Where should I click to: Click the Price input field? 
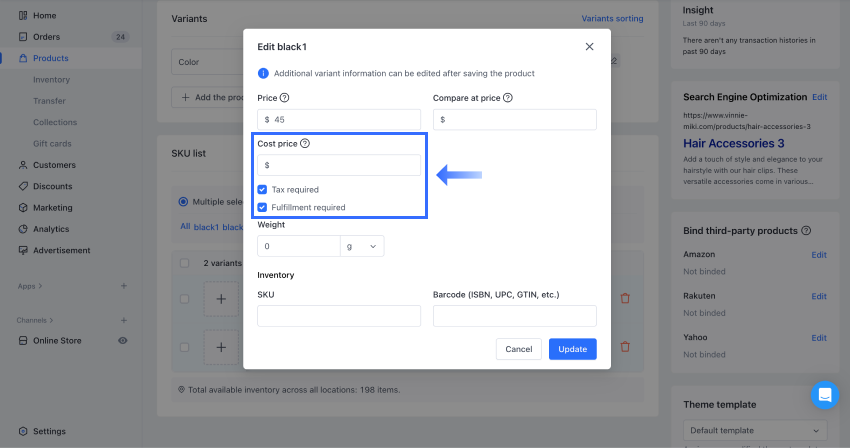(339, 119)
